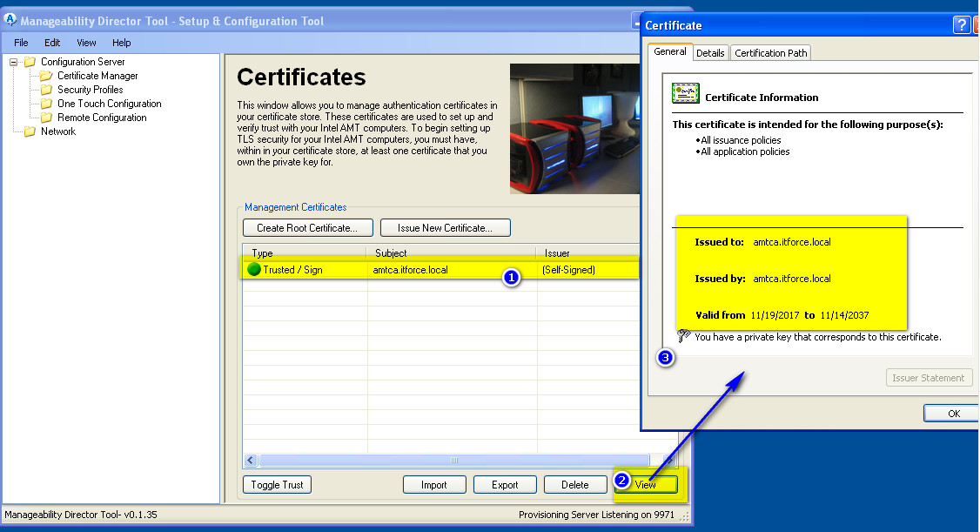Open the File menu
This screenshot has height=532, width=980.
point(21,43)
